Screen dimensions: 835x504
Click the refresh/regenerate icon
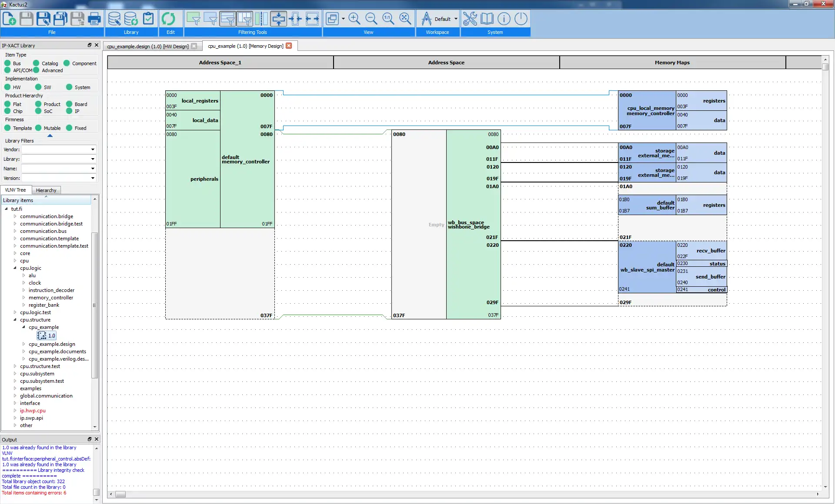pos(169,19)
